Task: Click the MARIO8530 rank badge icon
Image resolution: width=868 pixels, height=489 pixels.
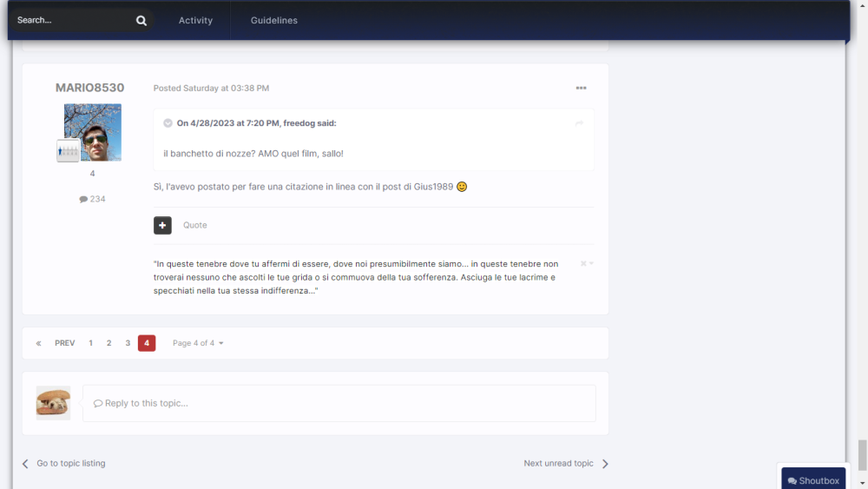Action: tap(69, 151)
